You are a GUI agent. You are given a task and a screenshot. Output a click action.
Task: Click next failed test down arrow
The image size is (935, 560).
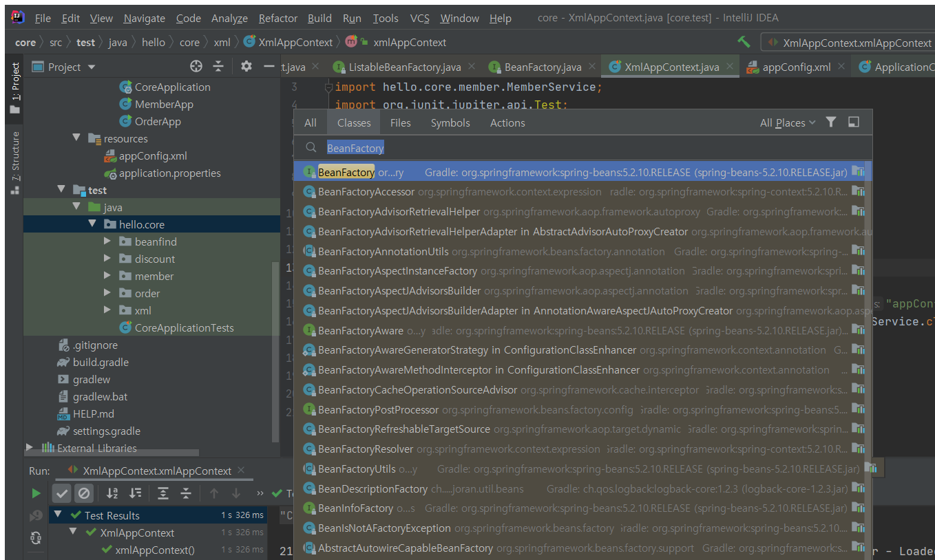coord(236,493)
